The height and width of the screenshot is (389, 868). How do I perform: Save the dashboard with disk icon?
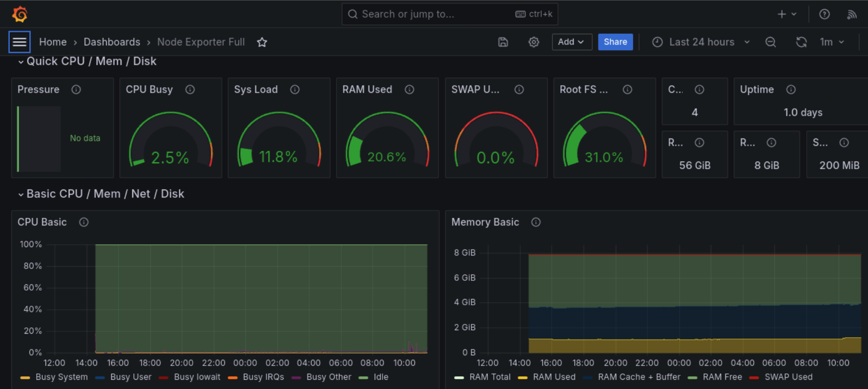pos(503,42)
